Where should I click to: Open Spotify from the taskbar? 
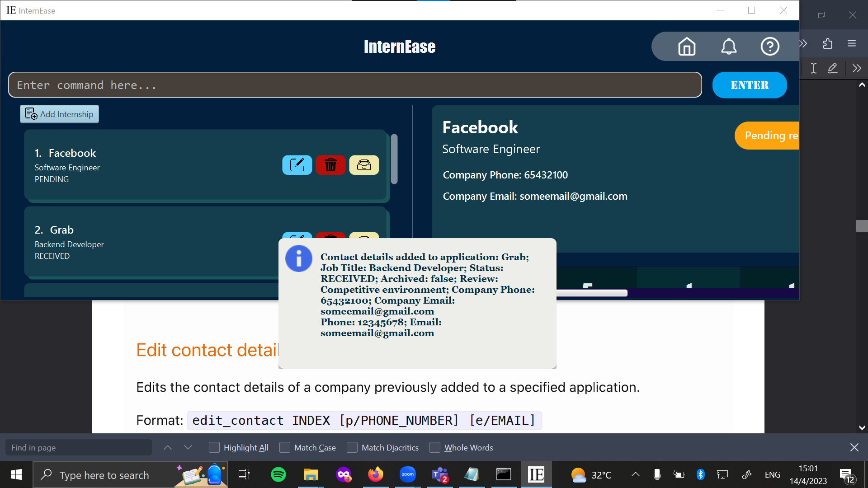pyautogui.click(x=278, y=475)
